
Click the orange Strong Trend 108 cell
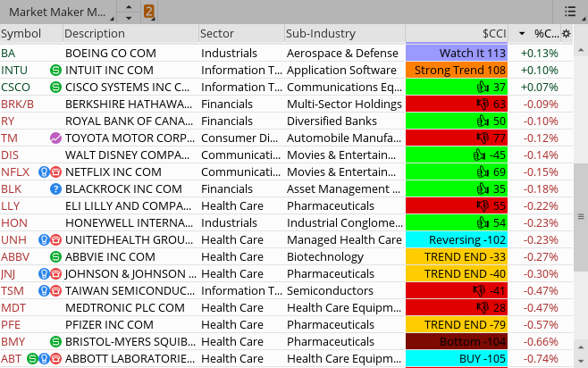[457, 70]
